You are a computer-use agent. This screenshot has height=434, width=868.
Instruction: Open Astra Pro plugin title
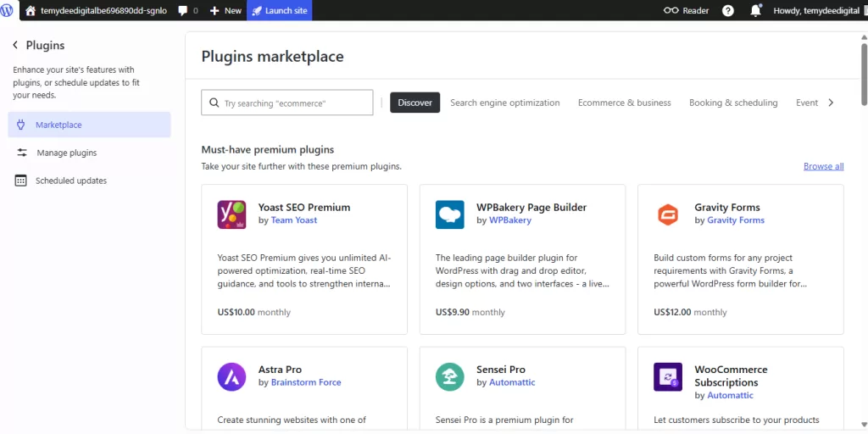click(x=281, y=370)
